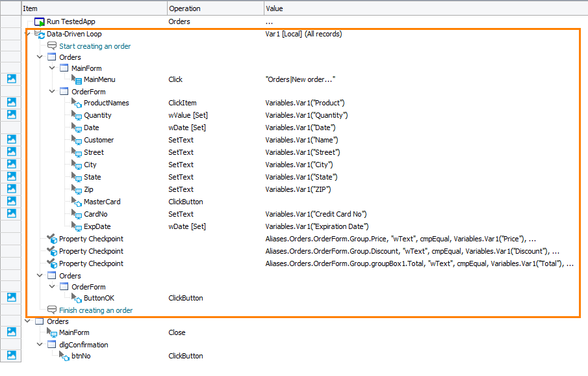Collapse the OrderForm node containing ProductNames
This screenshot has height=376, width=588.
tap(52, 92)
